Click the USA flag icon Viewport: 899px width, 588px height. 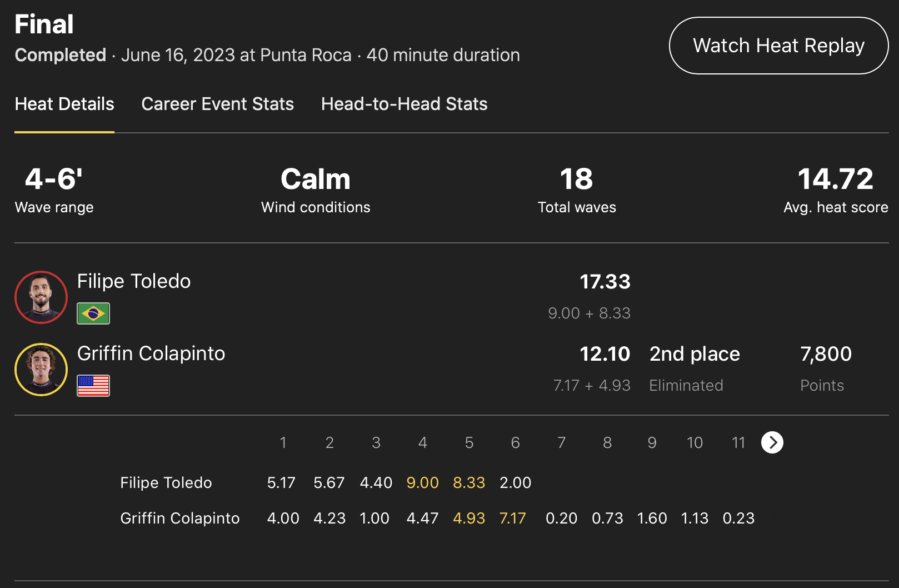93,386
